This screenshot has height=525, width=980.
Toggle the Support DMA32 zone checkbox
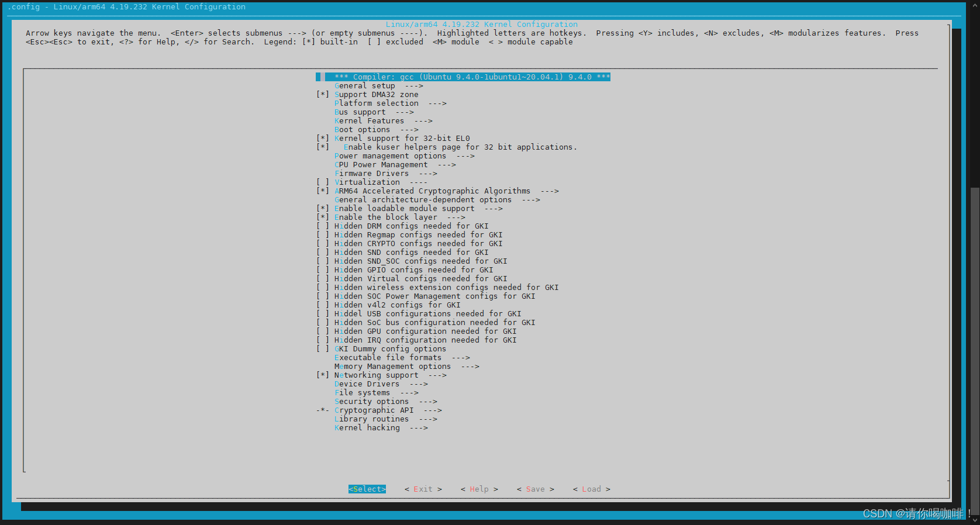[323, 95]
